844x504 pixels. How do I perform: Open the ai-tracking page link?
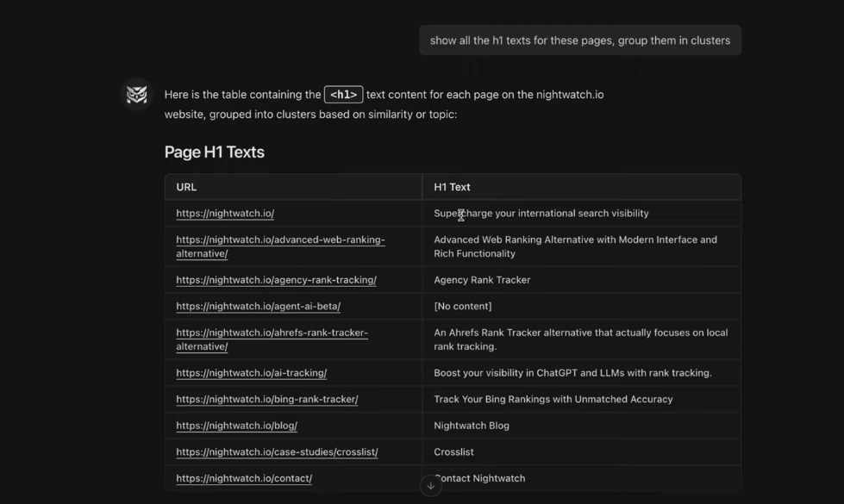(251, 372)
